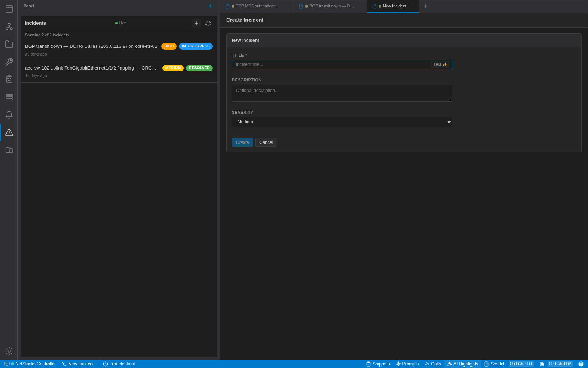Focus the Optional description text area
This screenshot has height=368, width=588.
tap(342, 93)
